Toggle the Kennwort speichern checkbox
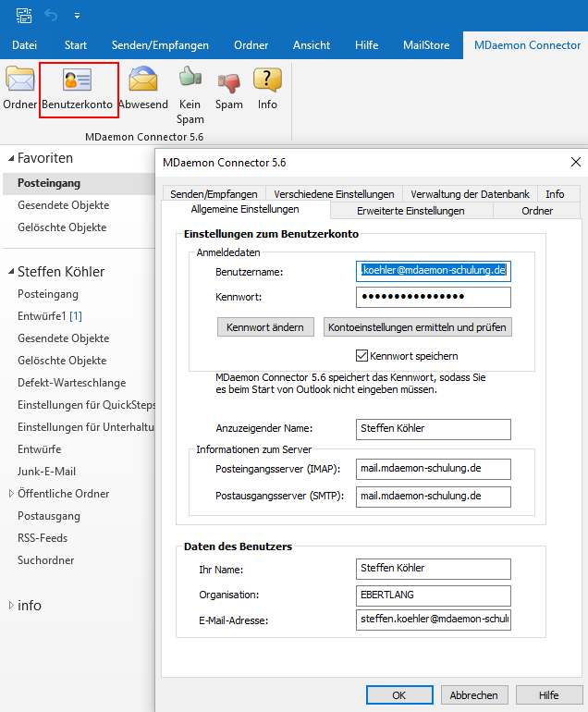Image resolution: width=588 pixels, height=712 pixels. (362, 356)
